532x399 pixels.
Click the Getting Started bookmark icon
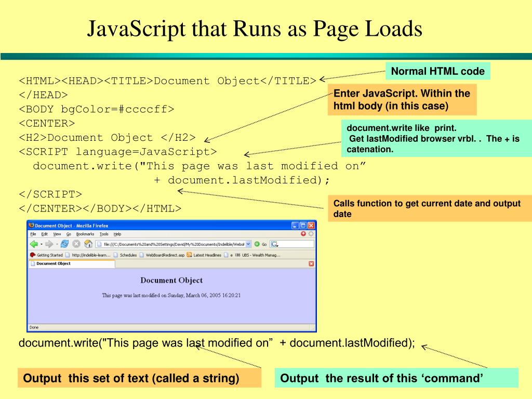[x=33, y=255]
